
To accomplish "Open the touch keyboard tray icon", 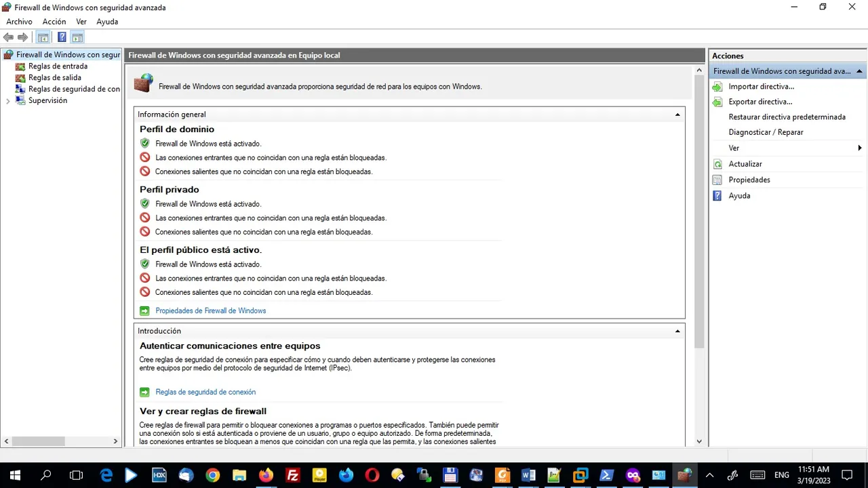I will pos(757,475).
